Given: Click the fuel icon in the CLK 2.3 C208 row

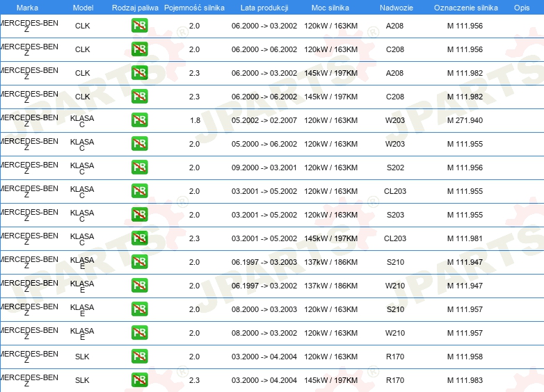Looking at the screenshot, I should tap(139, 96).
